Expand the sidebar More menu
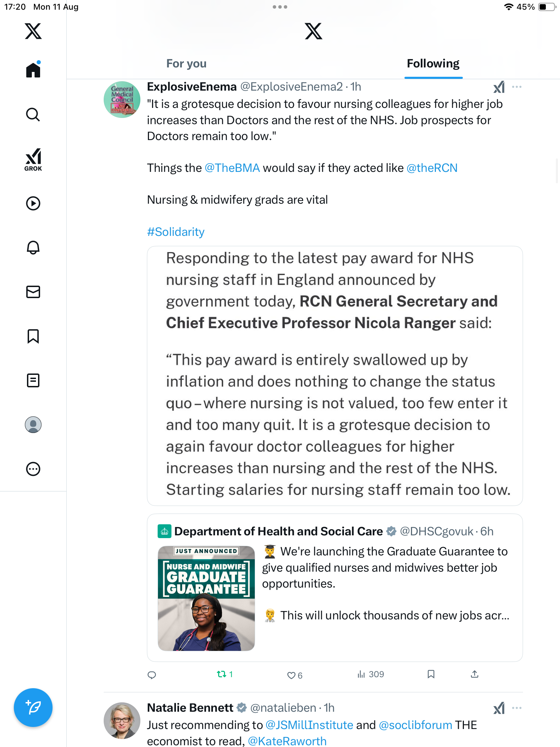This screenshot has width=560, height=747. click(33, 469)
